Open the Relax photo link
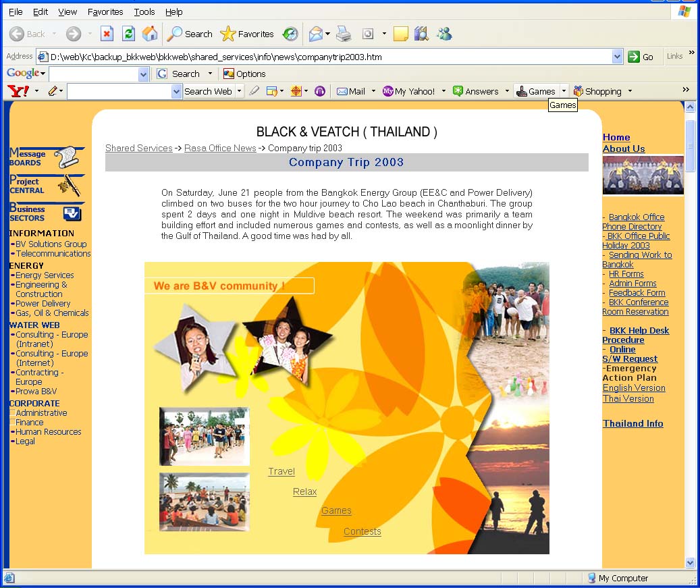The height and width of the screenshot is (588, 700). [304, 491]
